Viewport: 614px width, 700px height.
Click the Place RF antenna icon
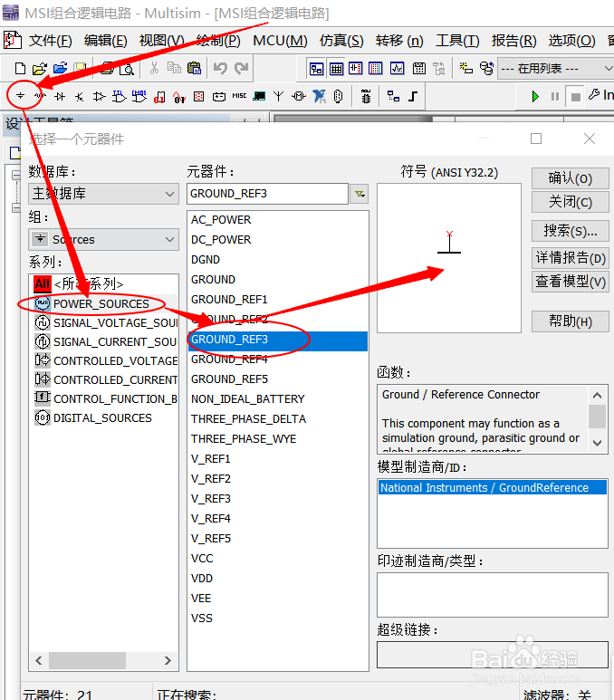point(279,96)
